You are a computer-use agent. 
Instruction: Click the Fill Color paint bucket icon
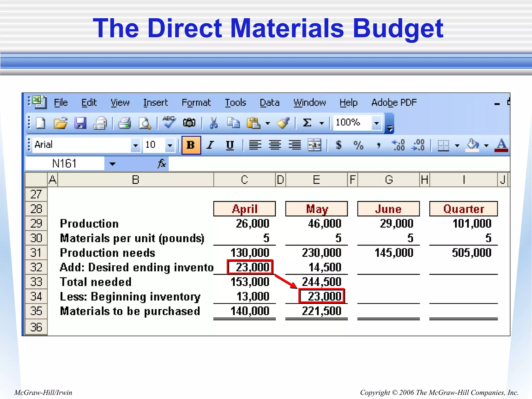(473, 145)
